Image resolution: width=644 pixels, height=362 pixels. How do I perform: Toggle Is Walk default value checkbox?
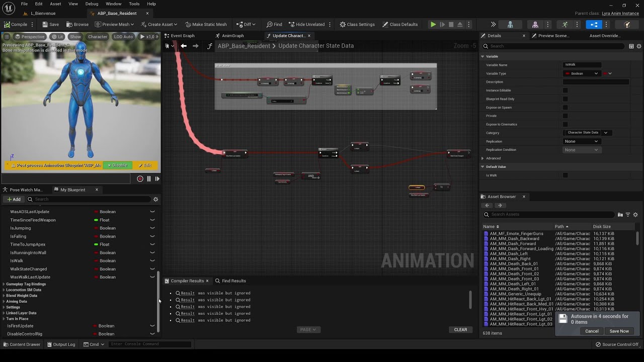tap(565, 175)
